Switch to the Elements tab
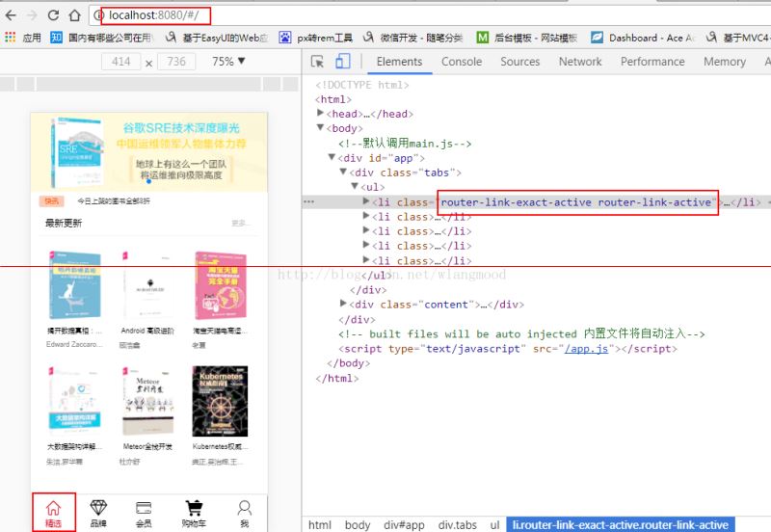Image resolution: width=771 pixels, height=532 pixels. coord(399,62)
